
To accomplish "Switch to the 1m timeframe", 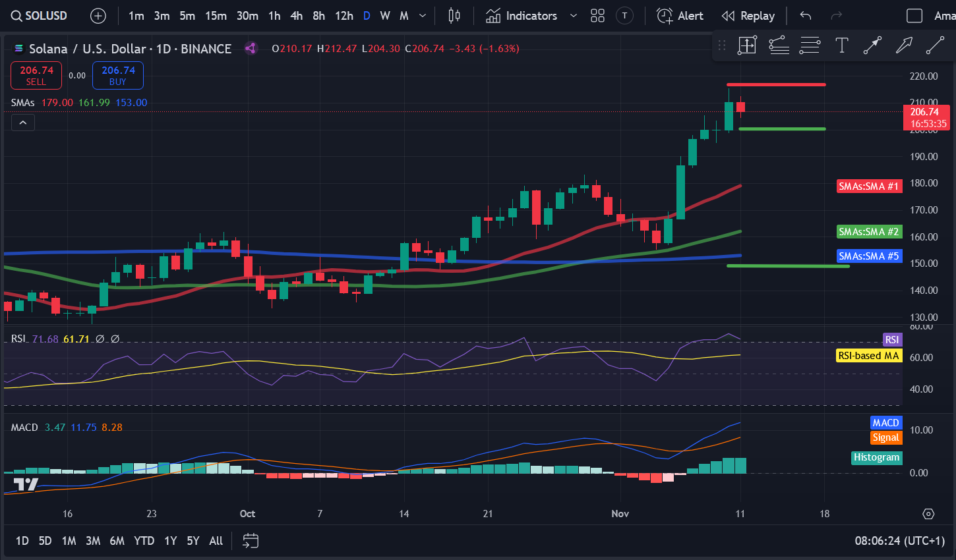I will pos(136,16).
